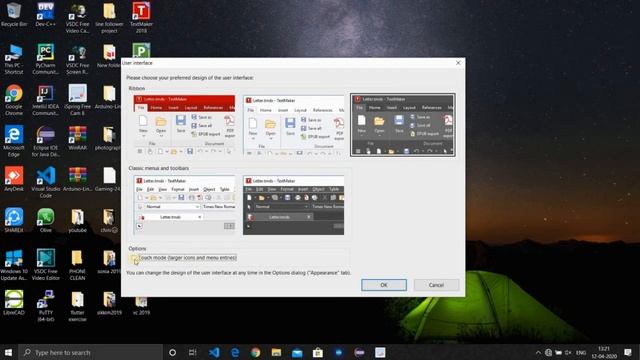Viewport: 640px width, 360px height.
Task: Open the Windows Start menu
Action: pyautogui.click(x=9, y=352)
